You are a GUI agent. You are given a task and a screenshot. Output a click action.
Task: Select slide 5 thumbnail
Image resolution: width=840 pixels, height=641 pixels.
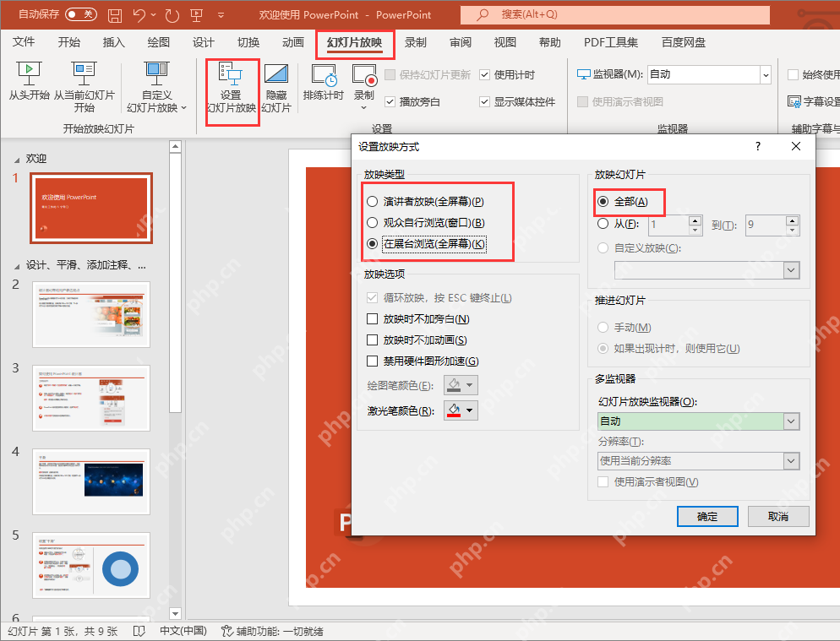pos(91,565)
